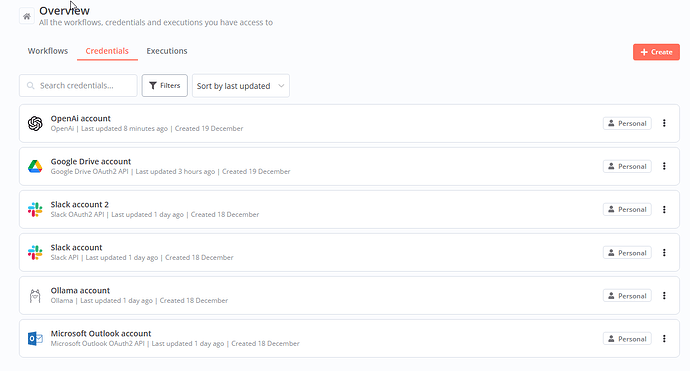Click the OpenAI logo icon

pyautogui.click(x=35, y=124)
